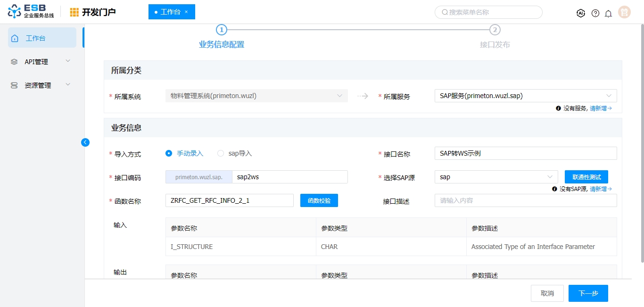
Task: Click the 下一步 button
Action: [588, 293]
